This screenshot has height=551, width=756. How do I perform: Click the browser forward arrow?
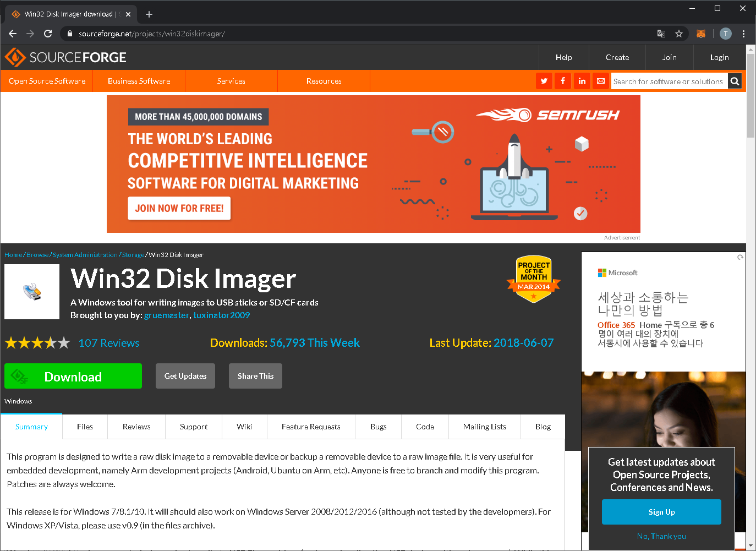click(30, 34)
